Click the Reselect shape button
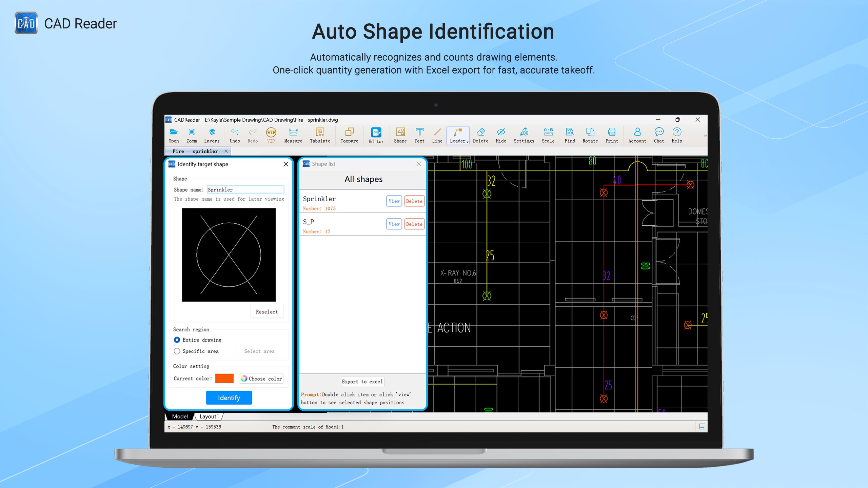This screenshot has height=488, width=868. (267, 312)
